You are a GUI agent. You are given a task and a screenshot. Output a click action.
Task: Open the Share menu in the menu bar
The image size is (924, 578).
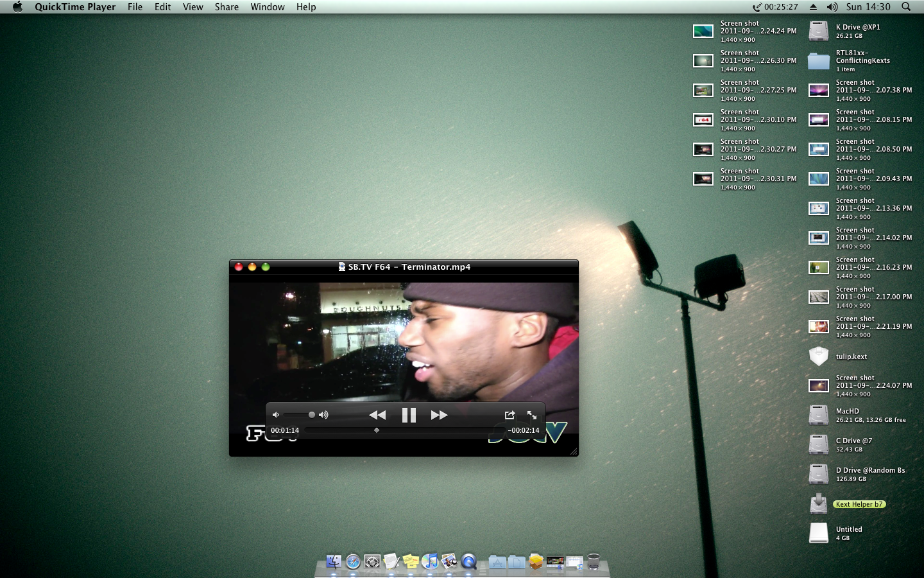[227, 7]
